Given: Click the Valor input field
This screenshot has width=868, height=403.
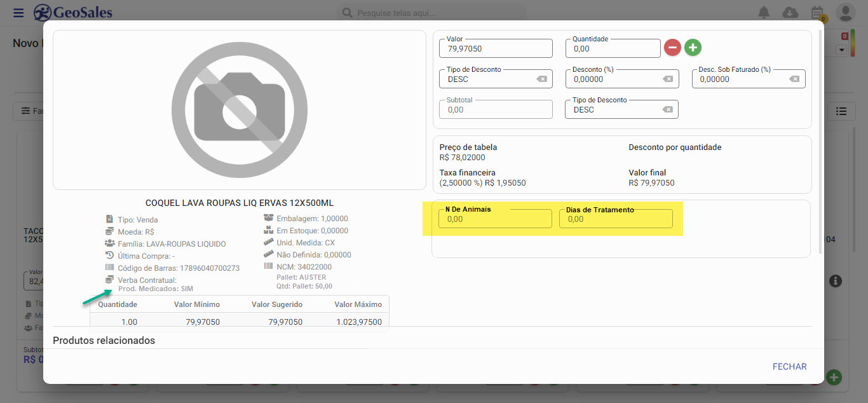Looking at the screenshot, I should (x=496, y=48).
